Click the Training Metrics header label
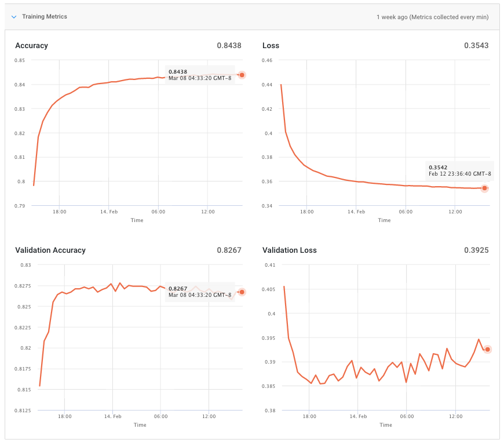Image resolution: width=504 pixels, height=443 pixels. point(45,17)
